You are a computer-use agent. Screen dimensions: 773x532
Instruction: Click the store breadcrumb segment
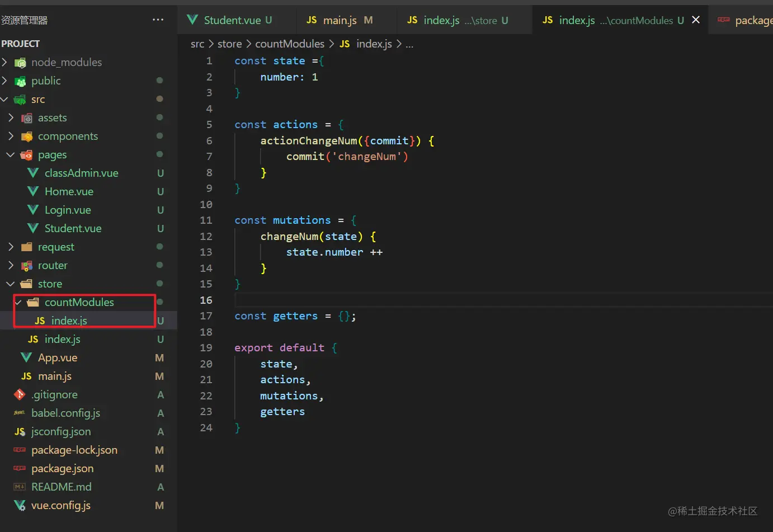230,44
